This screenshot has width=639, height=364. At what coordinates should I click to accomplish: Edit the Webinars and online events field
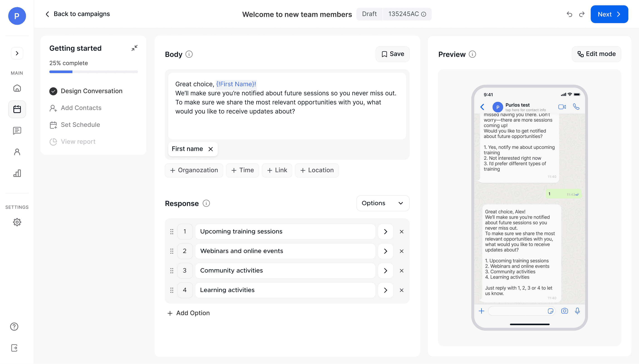click(x=285, y=251)
